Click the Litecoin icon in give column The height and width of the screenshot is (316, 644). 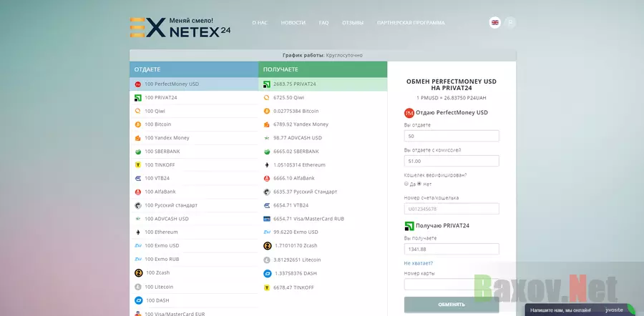138,287
